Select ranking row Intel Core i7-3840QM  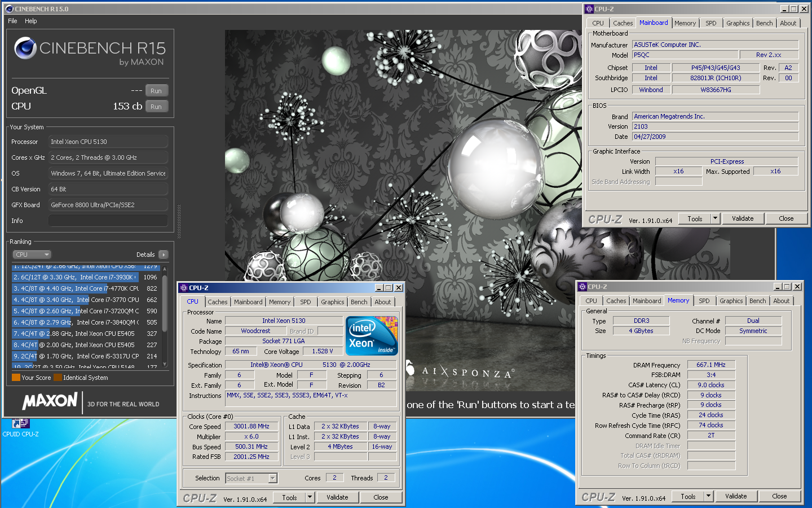pos(86,322)
